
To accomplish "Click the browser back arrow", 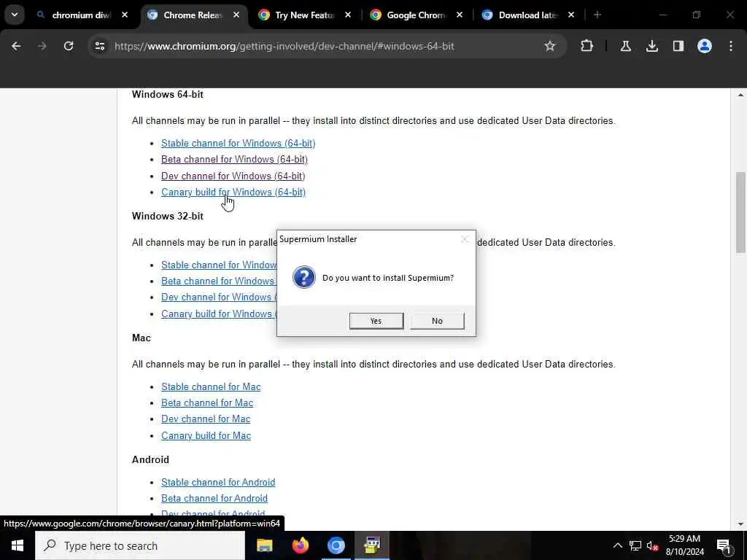I will pos(16,46).
